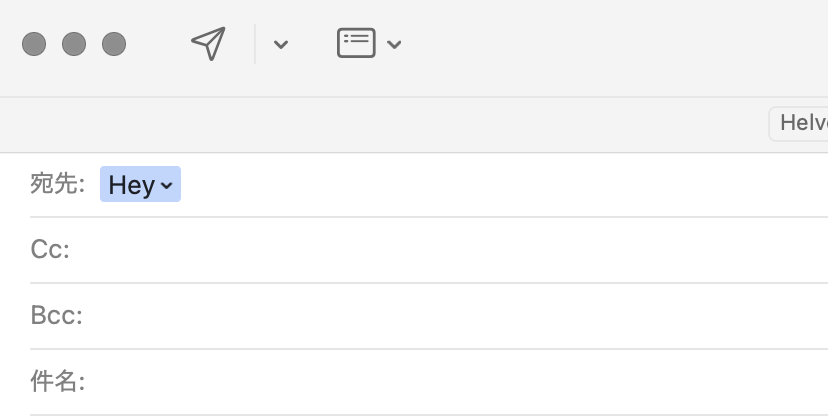Send the message with the paper plane icon
The width and height of the screenshot is (828, 420).
(208, 44)
